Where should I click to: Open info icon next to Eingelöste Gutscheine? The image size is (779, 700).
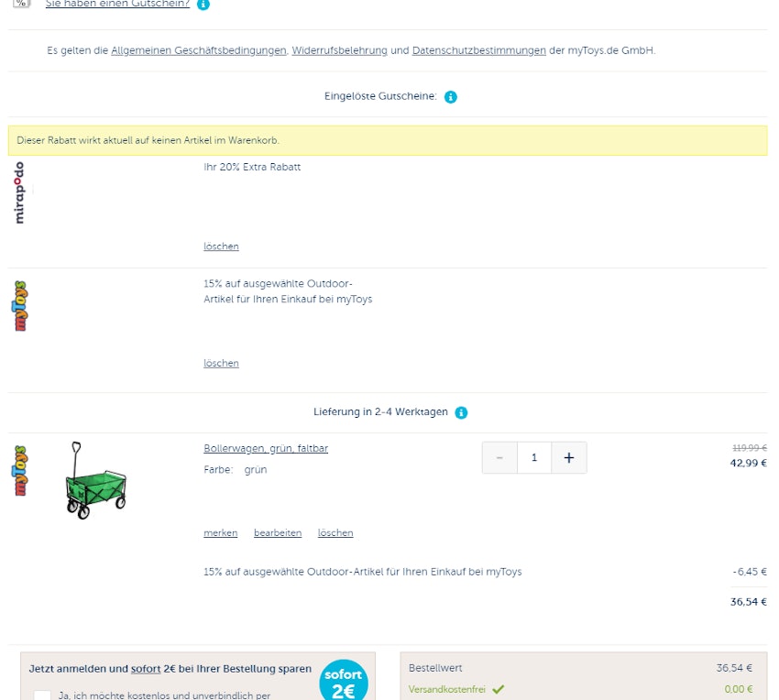point(451,97)
